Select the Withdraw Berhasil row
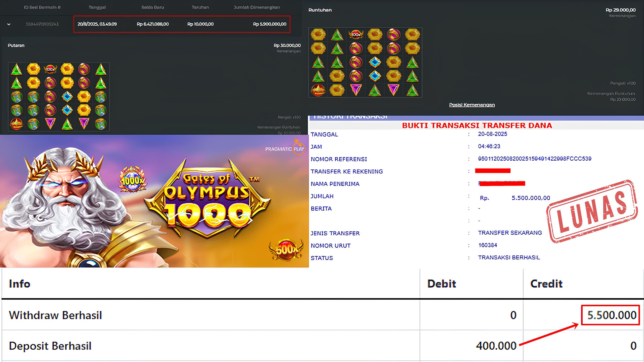This screenshot has height=362, width=644. tap(55, 315)
